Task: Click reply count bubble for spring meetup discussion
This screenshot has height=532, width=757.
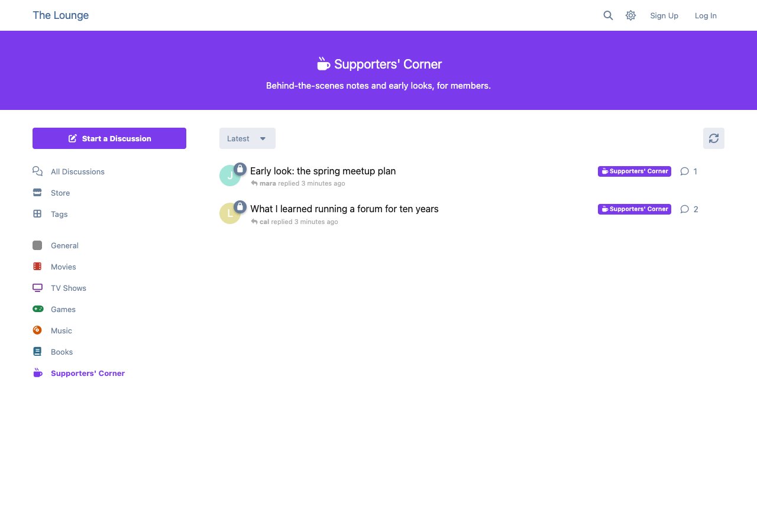Action: pos(689,171)
